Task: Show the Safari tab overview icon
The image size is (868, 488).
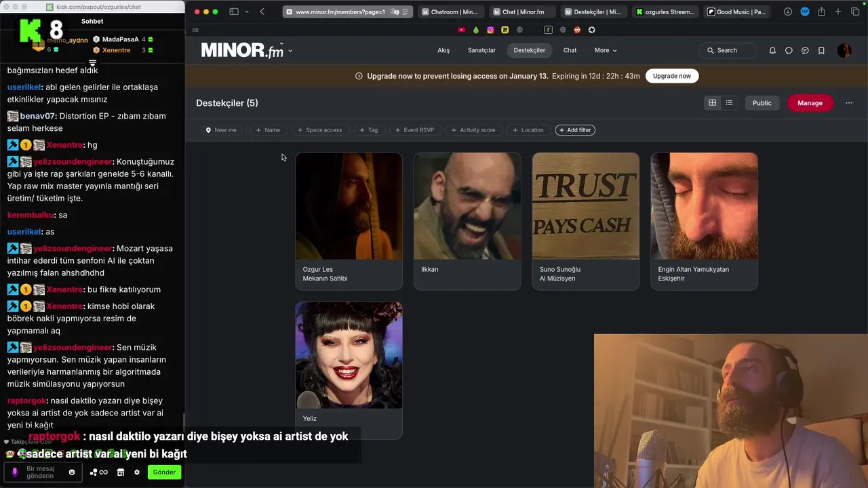Action: tap(855, 12)
